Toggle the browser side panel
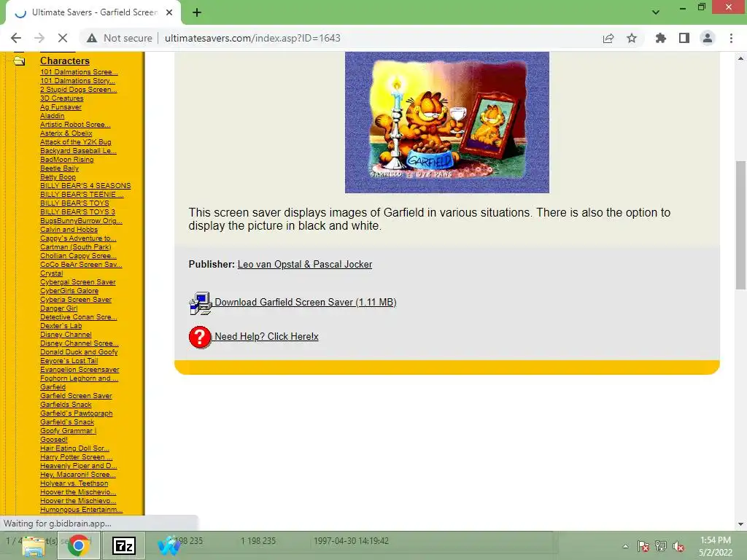The height and width of the screenshot is (560, 747). (684, 38)
